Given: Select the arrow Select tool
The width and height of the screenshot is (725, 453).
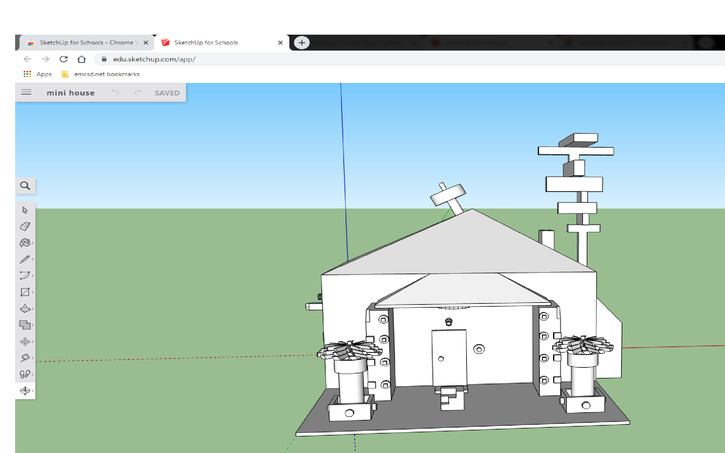Looking at the screenshot, I should pyautogui.click(x=26, y=210).
